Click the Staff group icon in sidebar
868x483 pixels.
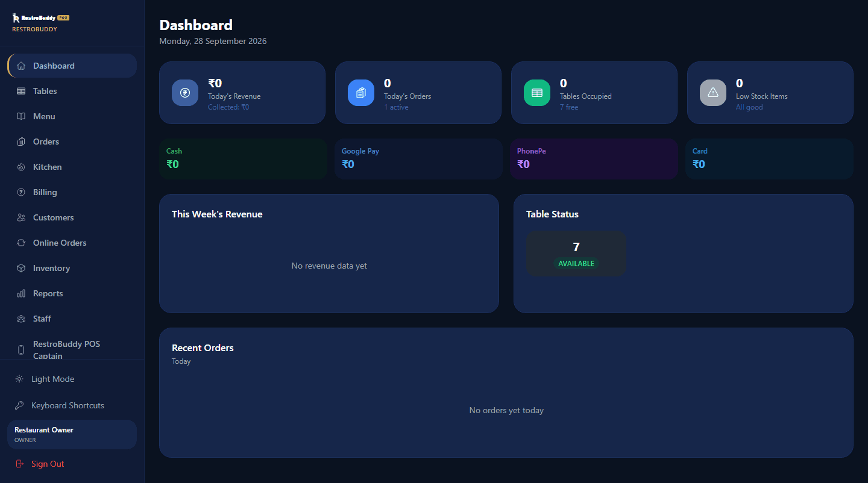click(x=21, y=319)
